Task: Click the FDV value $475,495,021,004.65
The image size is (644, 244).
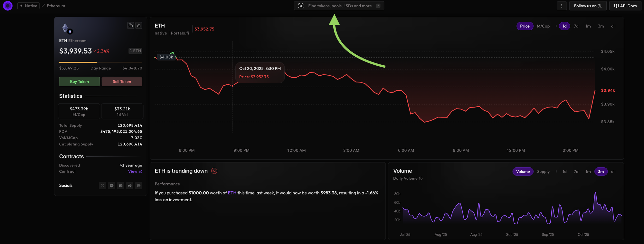Action: point(121,132)
